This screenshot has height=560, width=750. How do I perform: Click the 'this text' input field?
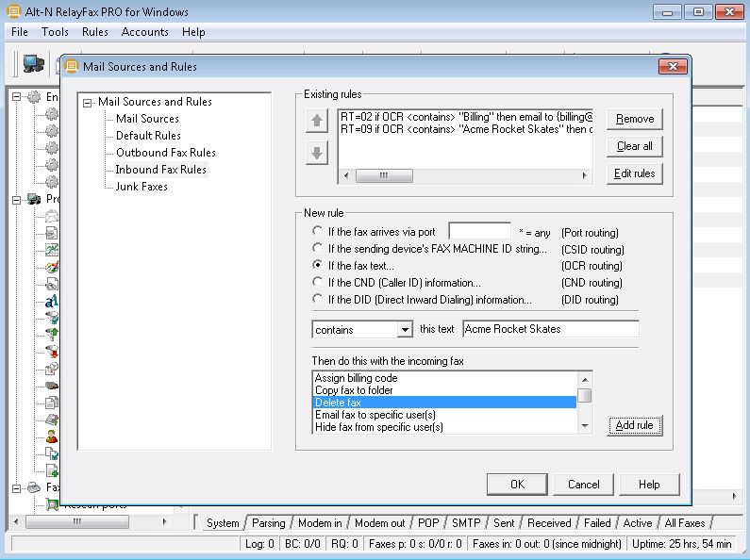550,329
